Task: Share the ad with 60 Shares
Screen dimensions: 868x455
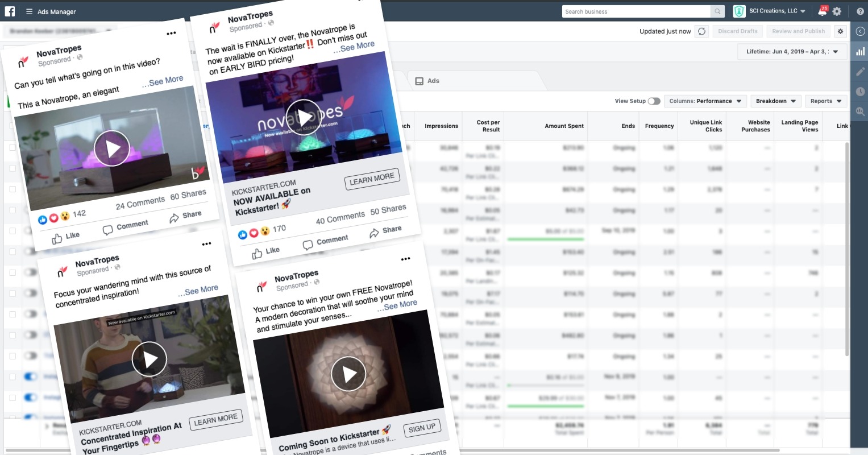Action: [x=185, y=217]
